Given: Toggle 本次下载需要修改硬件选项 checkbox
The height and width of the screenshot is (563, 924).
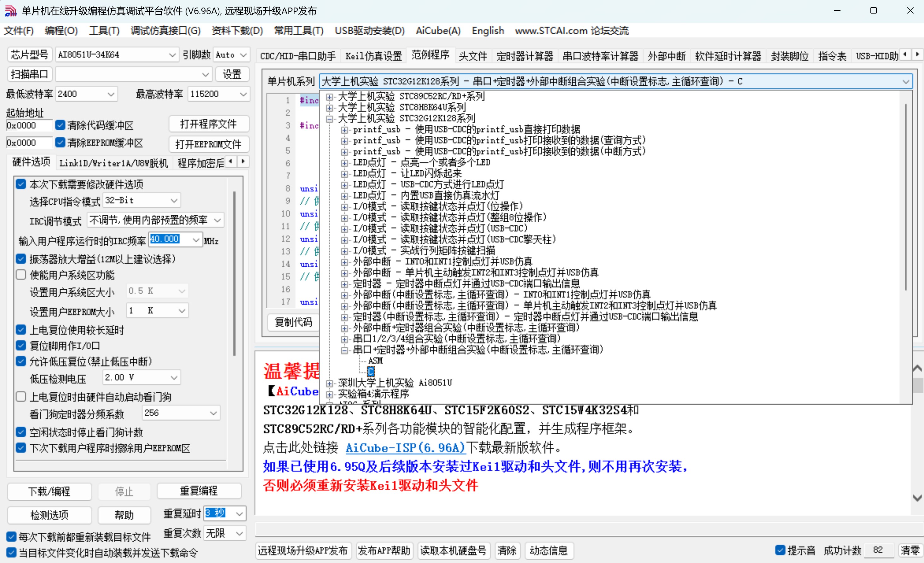Looking at the screenshot, I should 21,184.
